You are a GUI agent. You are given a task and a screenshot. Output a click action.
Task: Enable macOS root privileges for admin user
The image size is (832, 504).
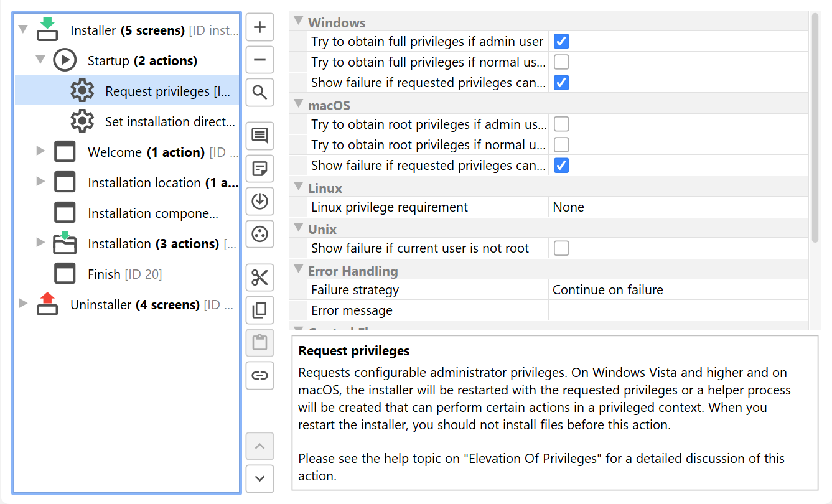coord(561,124)
